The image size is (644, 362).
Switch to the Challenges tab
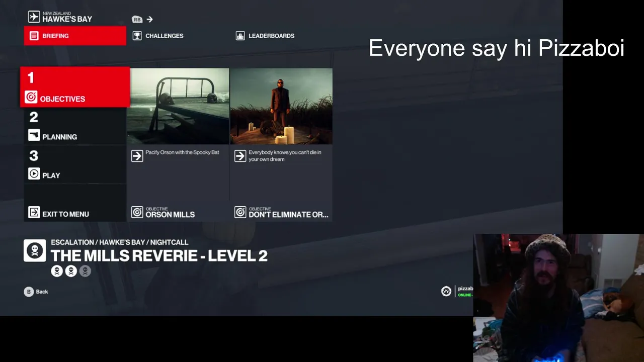tap(158, 36)
